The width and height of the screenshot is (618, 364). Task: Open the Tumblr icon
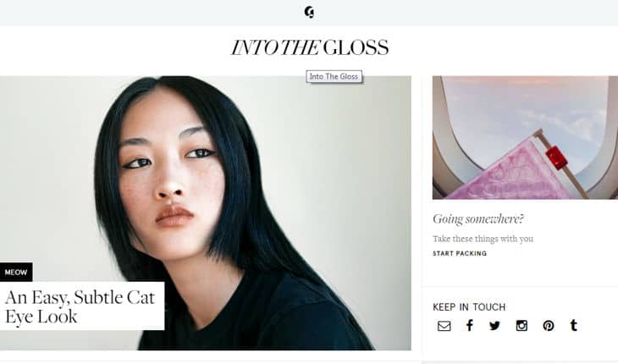(574, 325)
